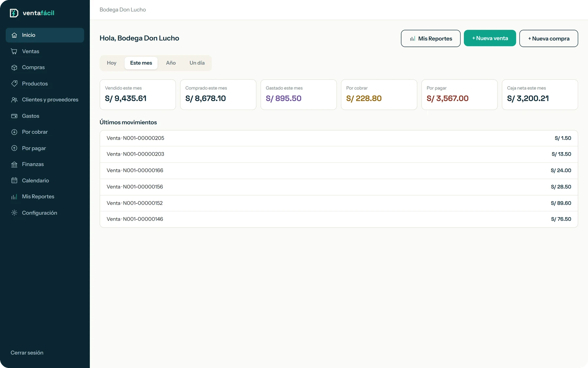The image size is (588, 368).
Task: Open movement Venta N001-00000156
Action: pos(339,187)
